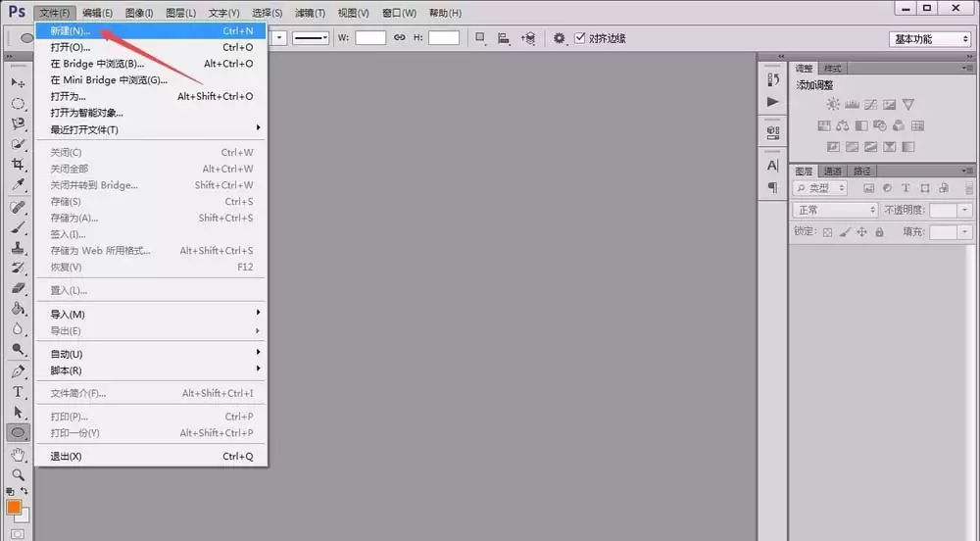Select the History Brush tool
This screenshot has width=980, height=541.
pos(18,268)
